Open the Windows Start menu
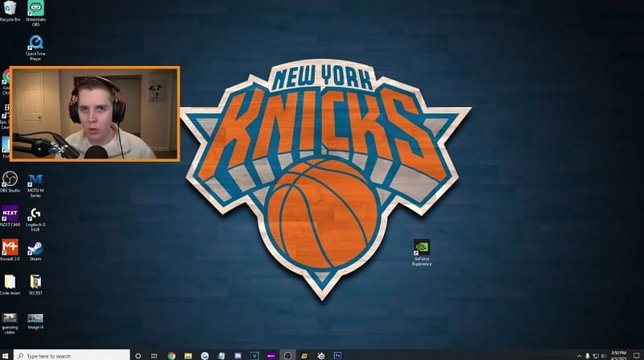Viewport: 644px width, 360px height. (x=6, y=355)
